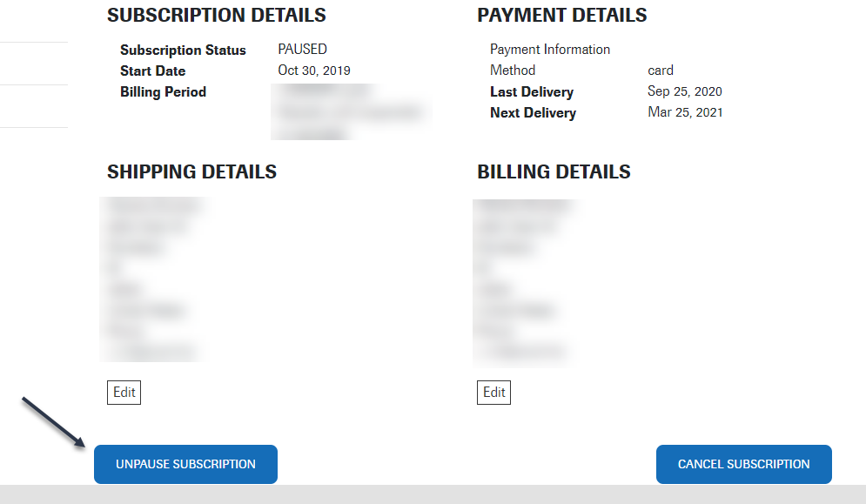The image size is (866, 504).
Task: Click the Start Date label
Action: (x=152, y=71)
